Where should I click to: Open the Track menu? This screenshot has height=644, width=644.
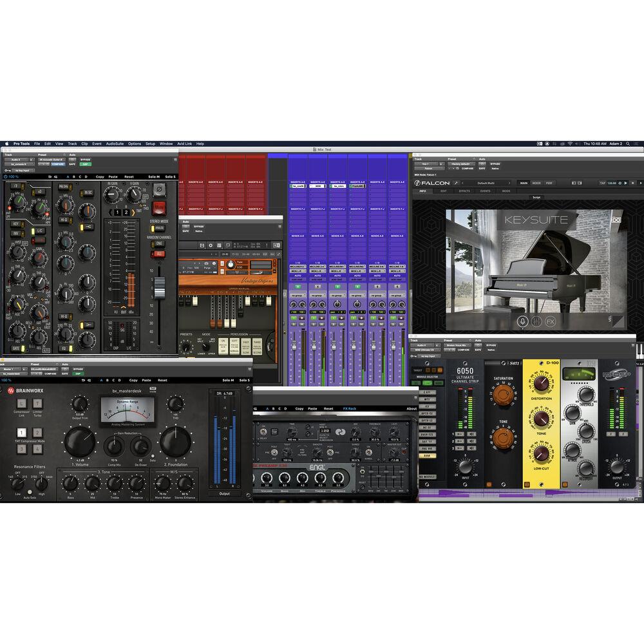[72, 144]
